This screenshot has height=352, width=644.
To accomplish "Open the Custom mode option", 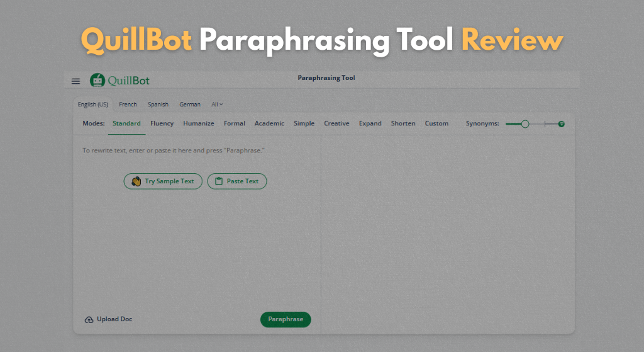I will point(436,123).
